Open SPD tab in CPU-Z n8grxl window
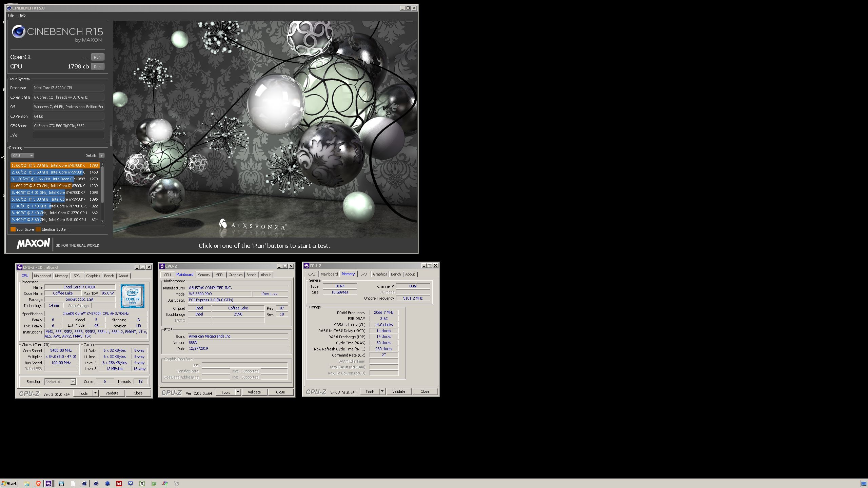Screen dimensions: 868x488 point(77,276)
